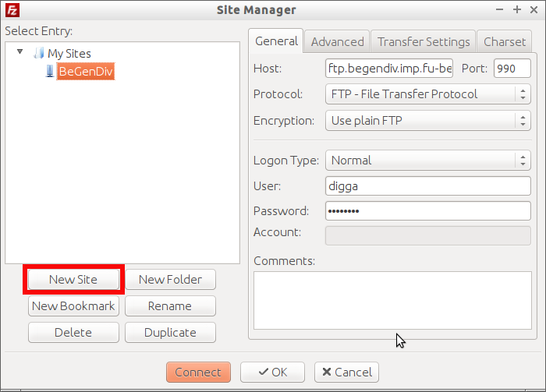
Task: Click the BeGenDiv server icon
Action: [50, 71]
